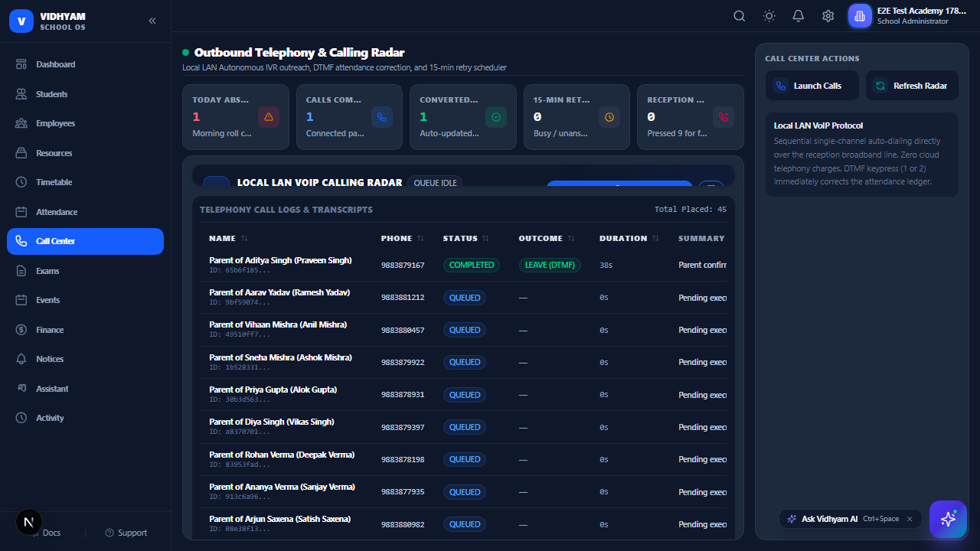Collapse the sidebar with the double-chevron icon
Image resolution: width=980 pixels, height=551 pixels.
click(x=152, y=21)
